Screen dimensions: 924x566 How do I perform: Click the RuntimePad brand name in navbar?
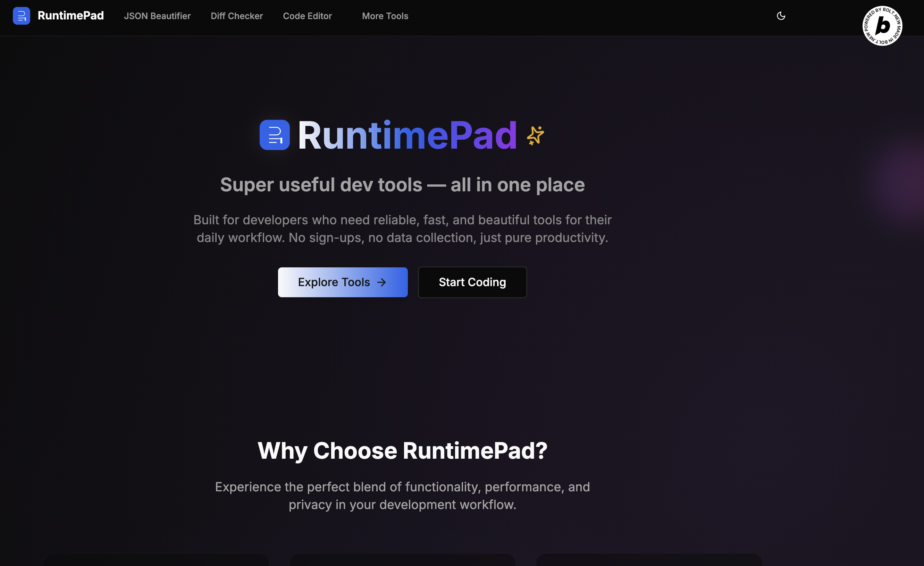[70, 16]
